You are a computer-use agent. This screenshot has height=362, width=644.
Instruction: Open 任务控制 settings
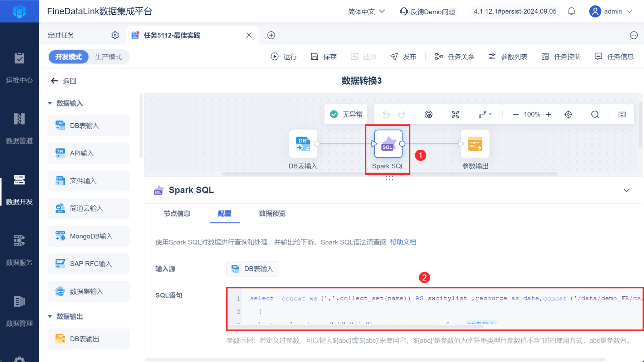[x=561, y=56]
